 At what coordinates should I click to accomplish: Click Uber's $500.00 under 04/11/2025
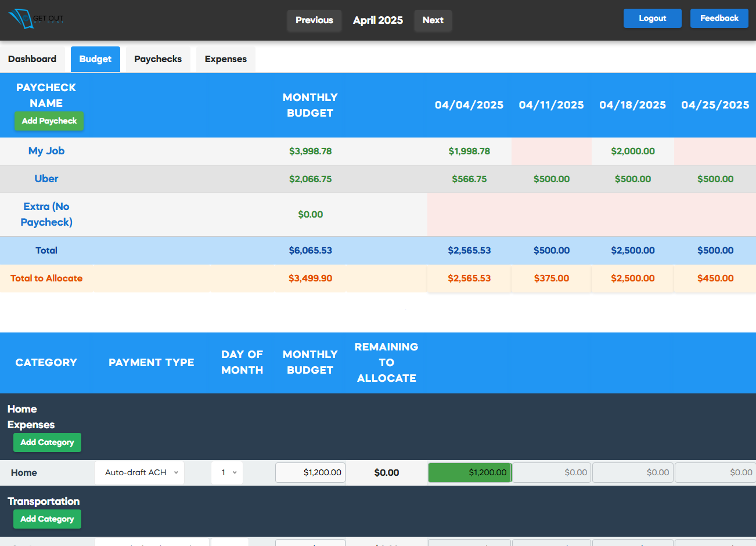[552, 179]
